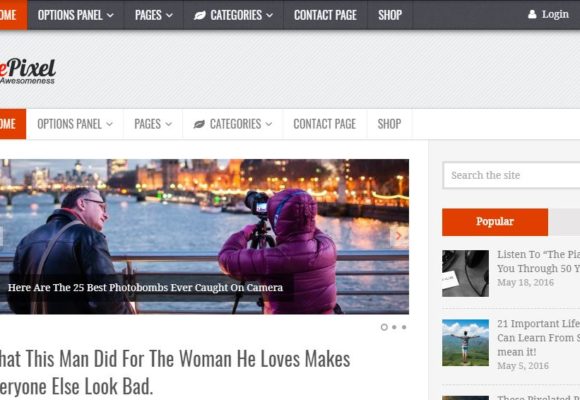The image size is (580, 400).
Task: Open the 25 Best Photobombs slide caption
Action: point(145,288)
